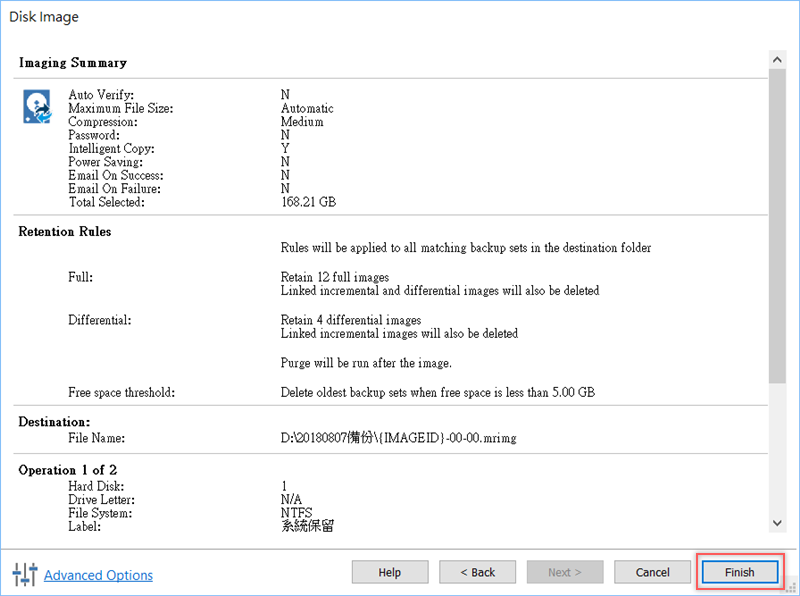The height and width of the screenshot is (596, 800).
Task: Click the 'Disk Image' window title
Action: (x=44, y=17)
